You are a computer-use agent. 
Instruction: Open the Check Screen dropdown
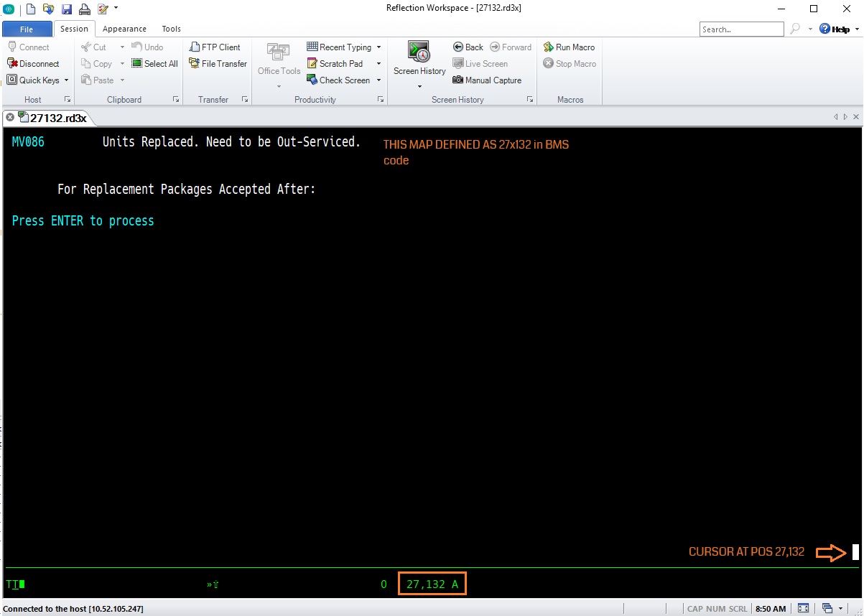coord(378,80)
